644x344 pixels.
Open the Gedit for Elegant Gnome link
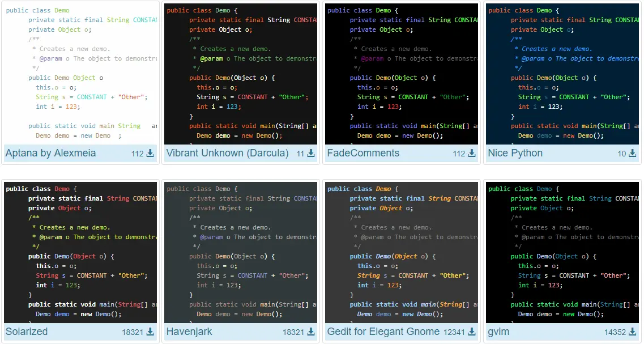383,332
